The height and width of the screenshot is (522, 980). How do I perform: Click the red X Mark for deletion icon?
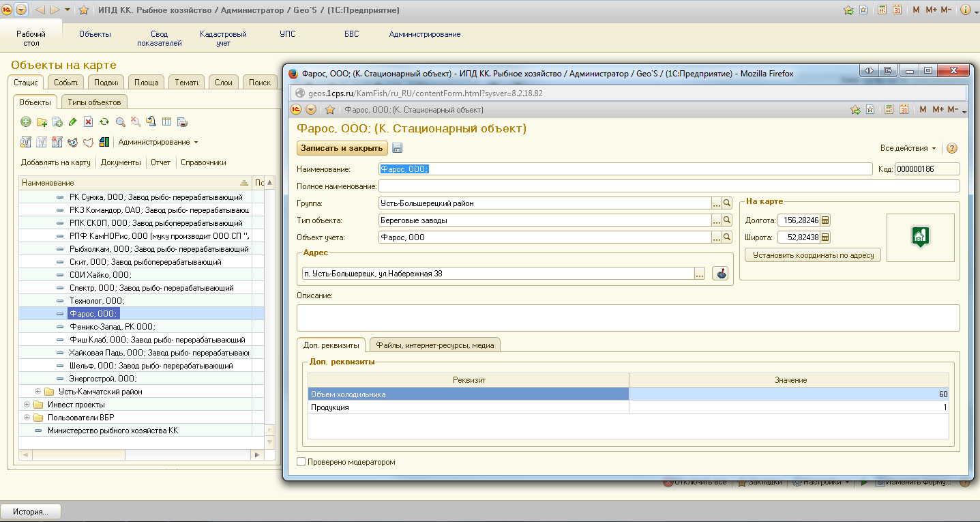89,122
